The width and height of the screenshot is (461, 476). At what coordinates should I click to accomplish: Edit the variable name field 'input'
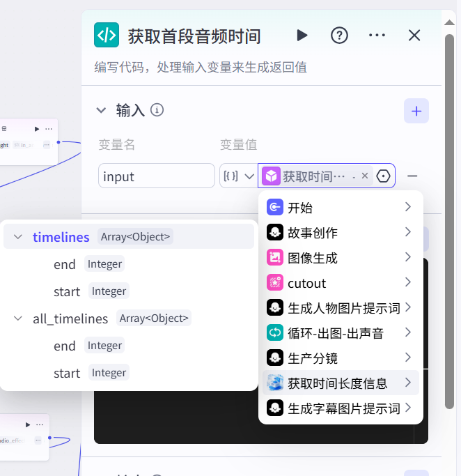tap(157, 176)
